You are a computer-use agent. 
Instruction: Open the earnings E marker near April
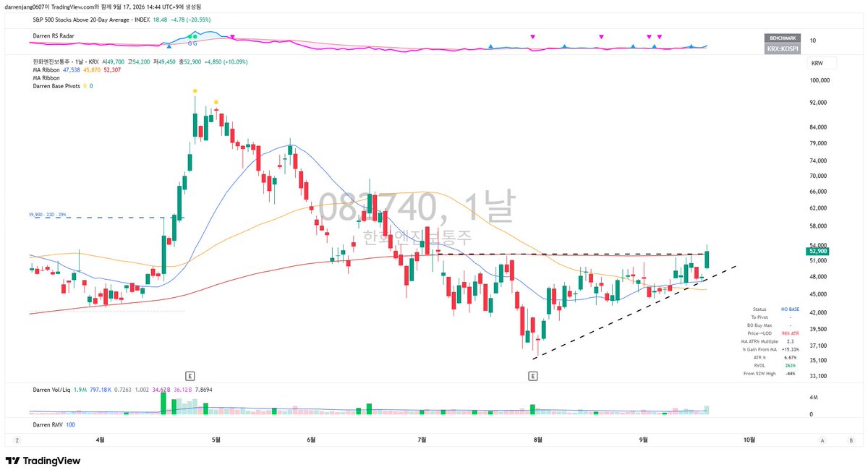tap(190, 376)
